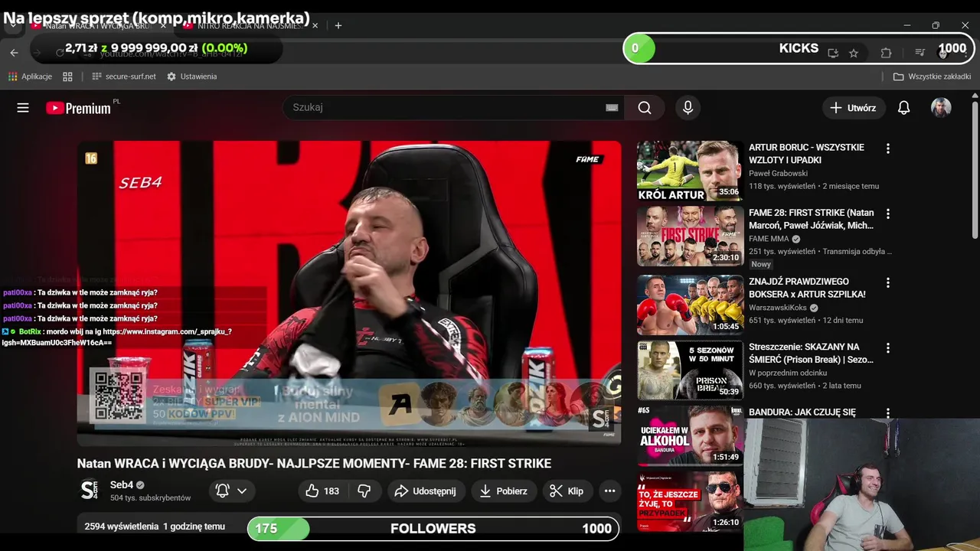Open WarszawskiKoks channel name
980x551 pixels.
click(777, 308)
